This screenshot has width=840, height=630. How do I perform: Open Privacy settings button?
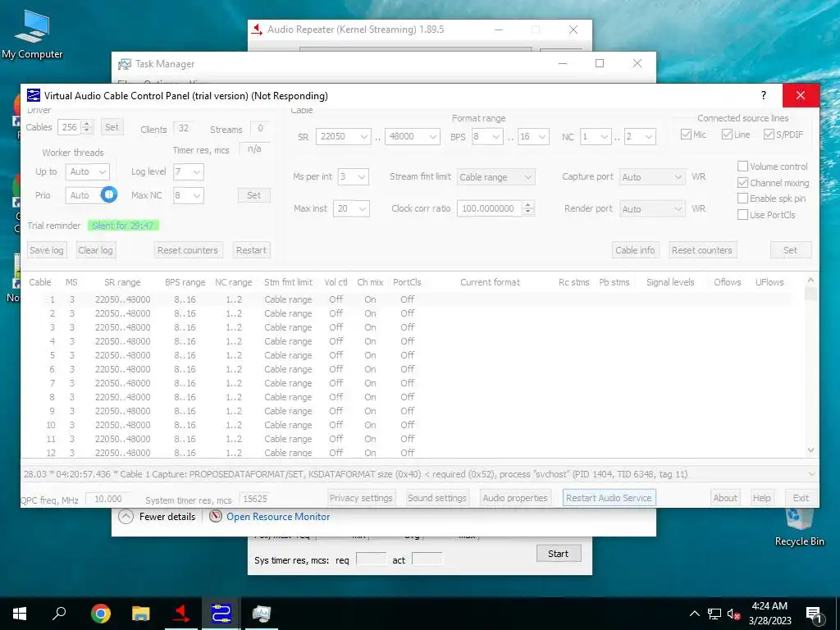(361, 498)
